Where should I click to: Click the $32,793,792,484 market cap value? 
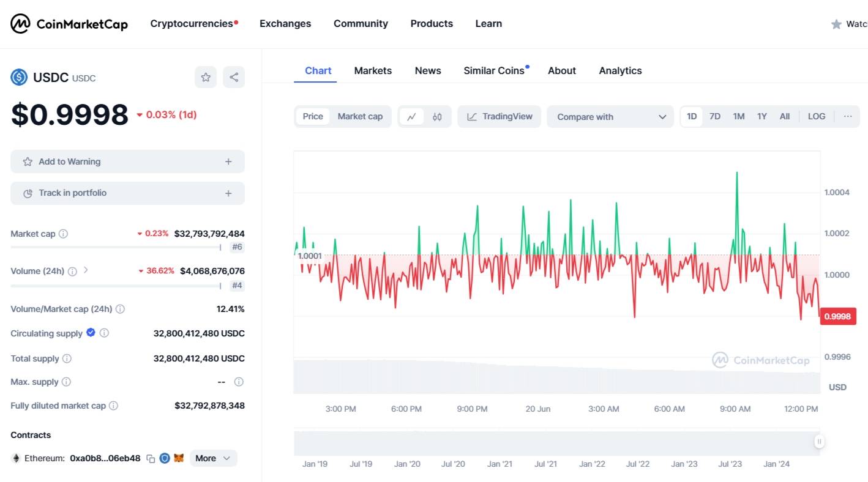(x=209, y=234)
